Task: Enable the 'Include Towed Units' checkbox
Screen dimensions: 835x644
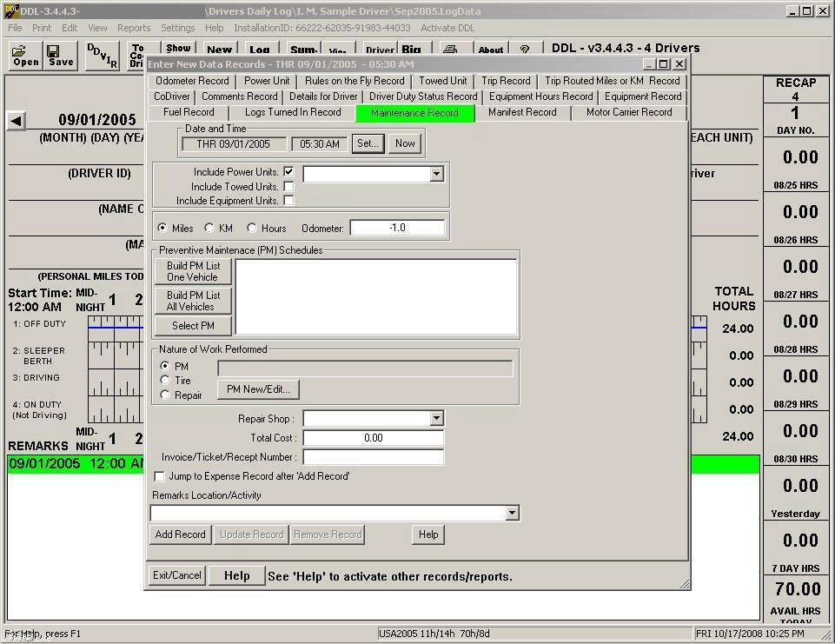Action: (290, 186)
